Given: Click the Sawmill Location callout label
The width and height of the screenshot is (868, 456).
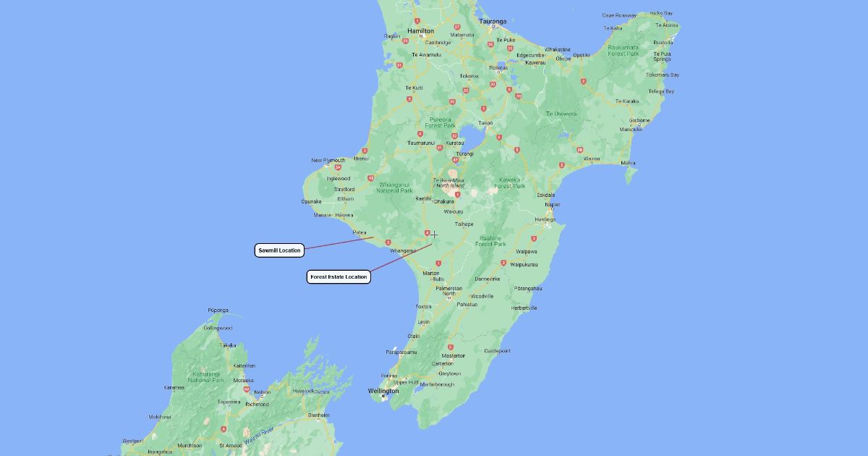Looking at the screenshot, I should (x=278, y=250).
